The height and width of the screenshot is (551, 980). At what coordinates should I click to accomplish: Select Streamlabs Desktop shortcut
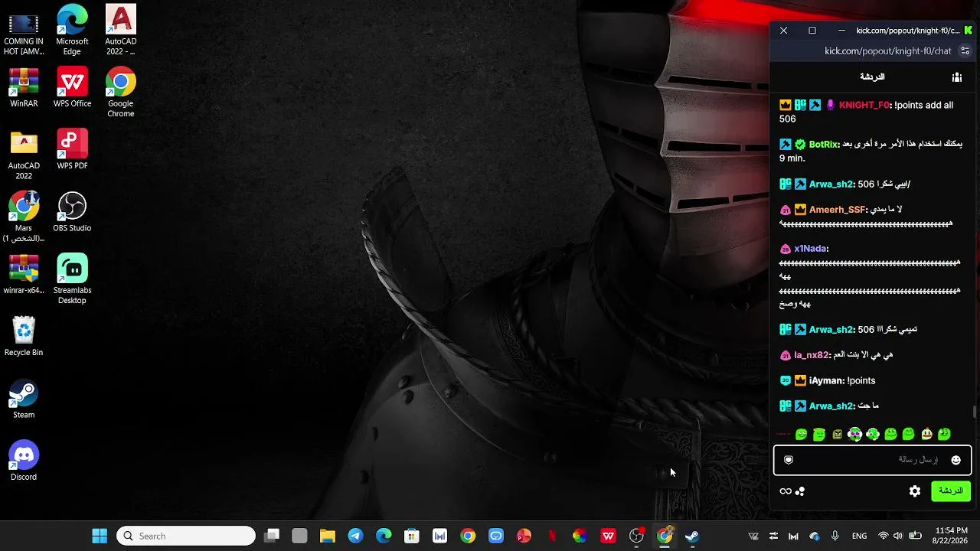pyautogui.click(x=72, y=279)
